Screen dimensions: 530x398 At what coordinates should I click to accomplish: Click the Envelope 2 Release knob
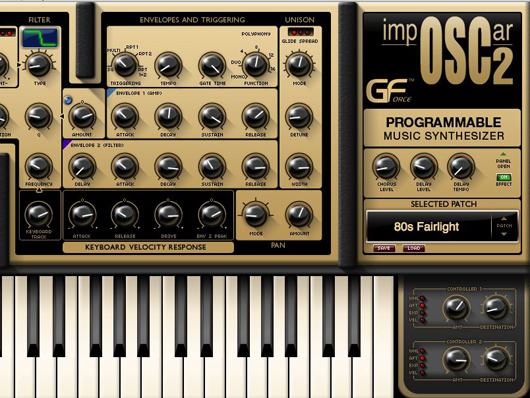point(256,167)
